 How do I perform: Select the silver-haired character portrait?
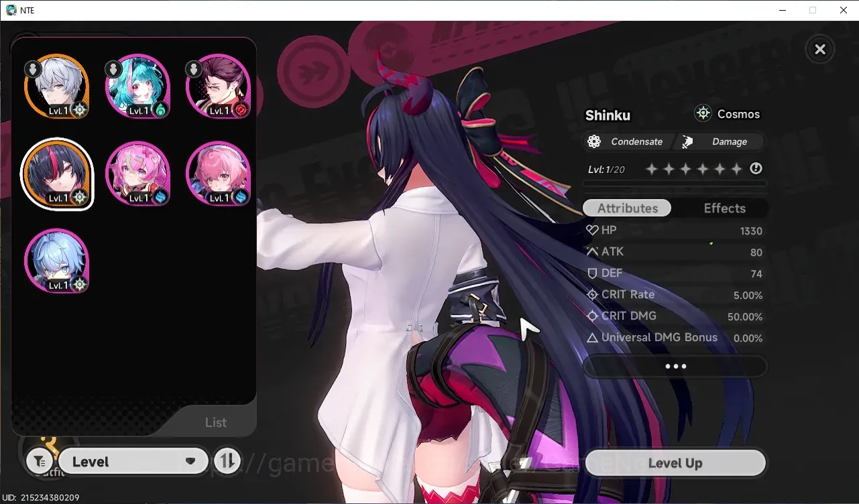pos(57,86)
